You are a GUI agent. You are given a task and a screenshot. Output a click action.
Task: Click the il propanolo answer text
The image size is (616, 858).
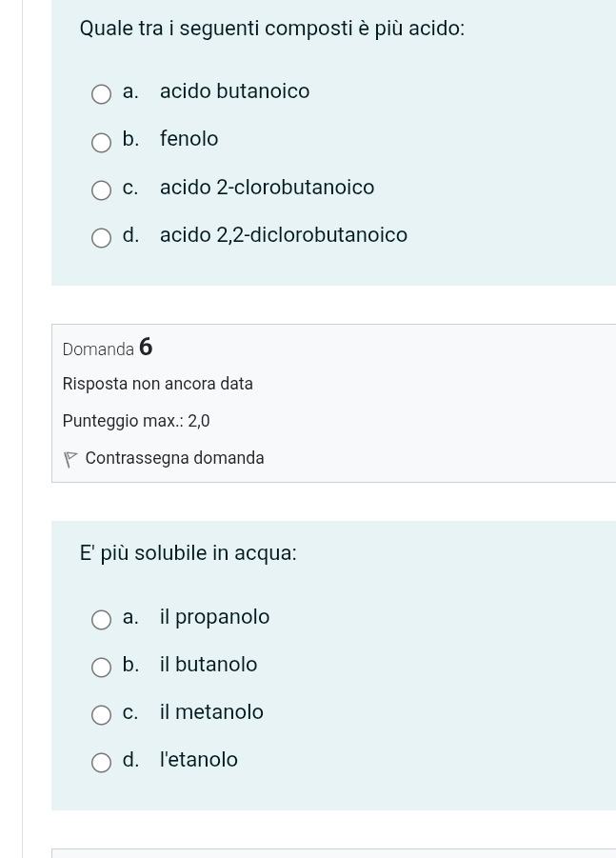[214, 617]
